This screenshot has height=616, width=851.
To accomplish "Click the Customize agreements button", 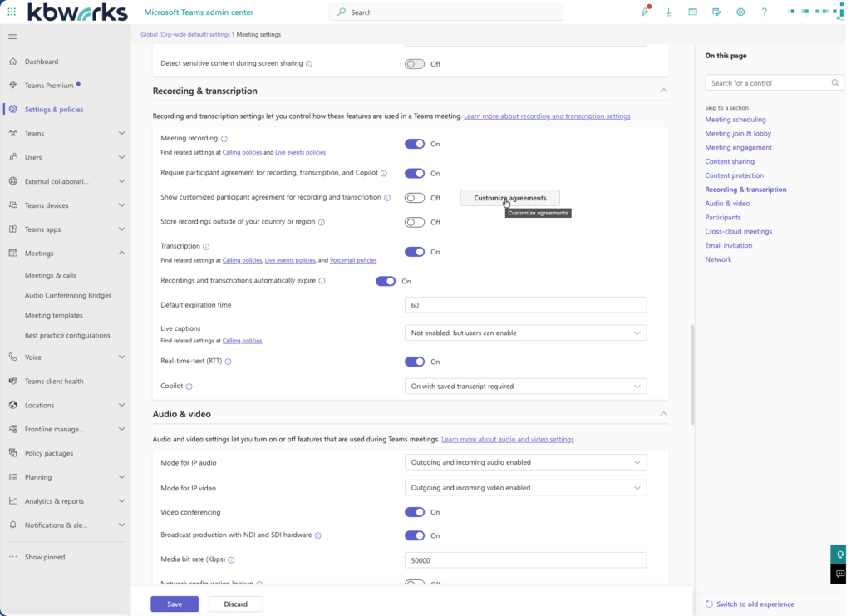I will tap(509, 198).
